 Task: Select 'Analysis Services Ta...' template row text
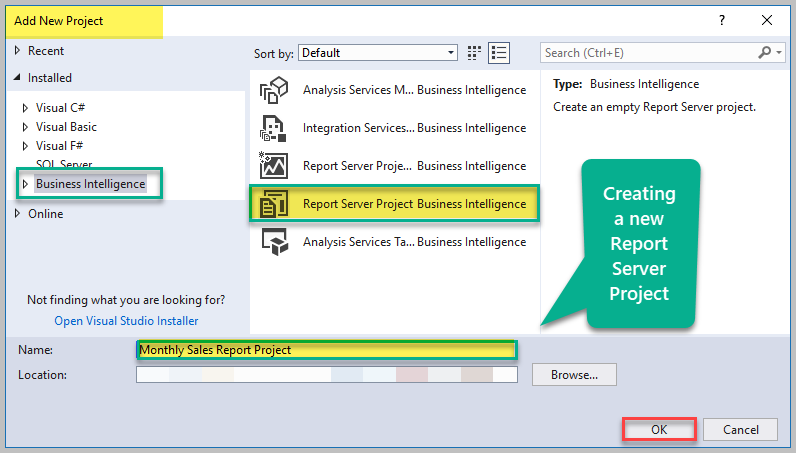point(358,242)
